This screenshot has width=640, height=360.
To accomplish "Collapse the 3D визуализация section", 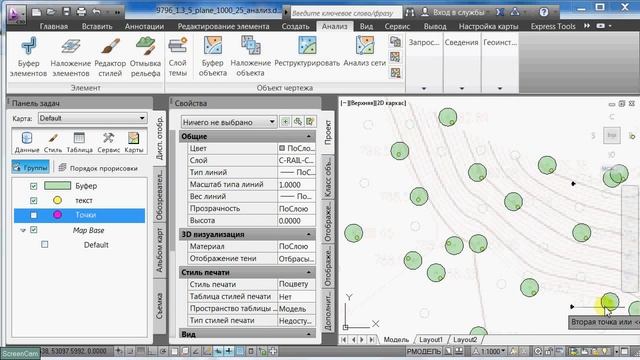I will coord(309,234).
